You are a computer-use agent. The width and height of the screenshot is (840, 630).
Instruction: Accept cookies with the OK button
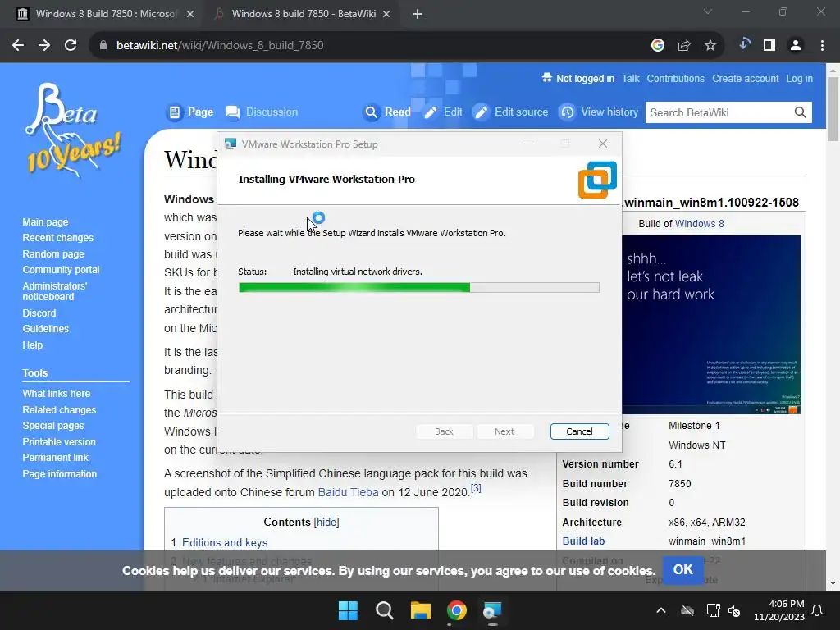click(683, 569)
